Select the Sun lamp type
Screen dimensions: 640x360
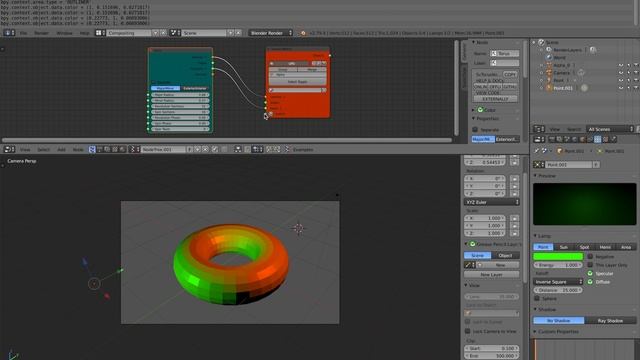point(564,247)
